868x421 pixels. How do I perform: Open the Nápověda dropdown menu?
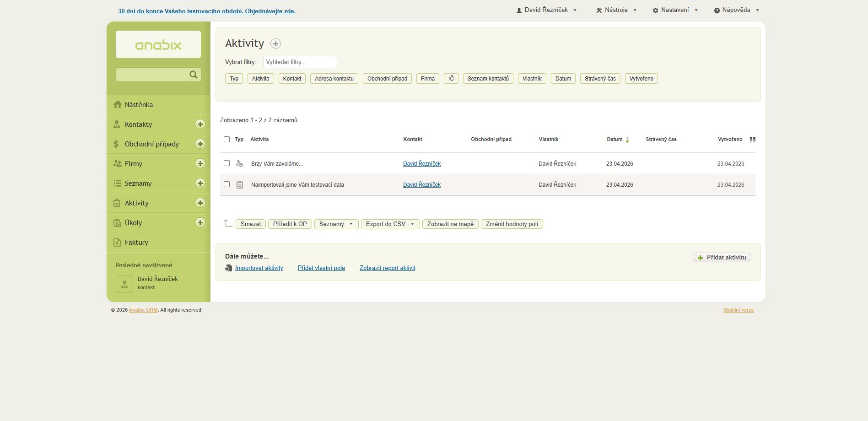tap(736, 10)
